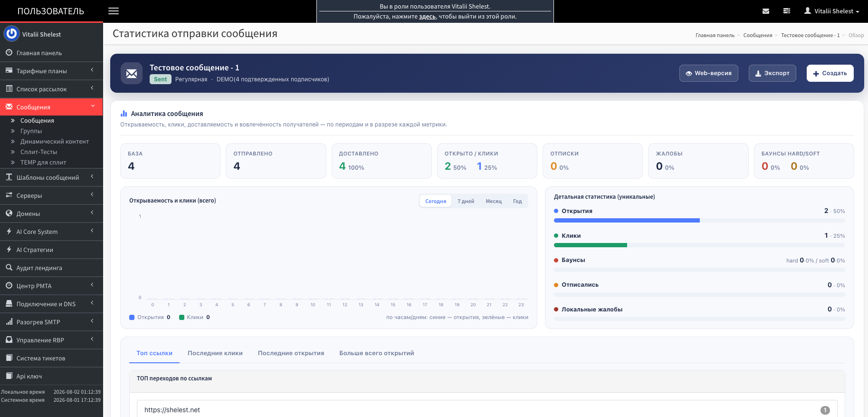
Task: Open the Тестовое сообщение - 1 breadcrumb
Action: pyautogui.click(x=811, y=35)
